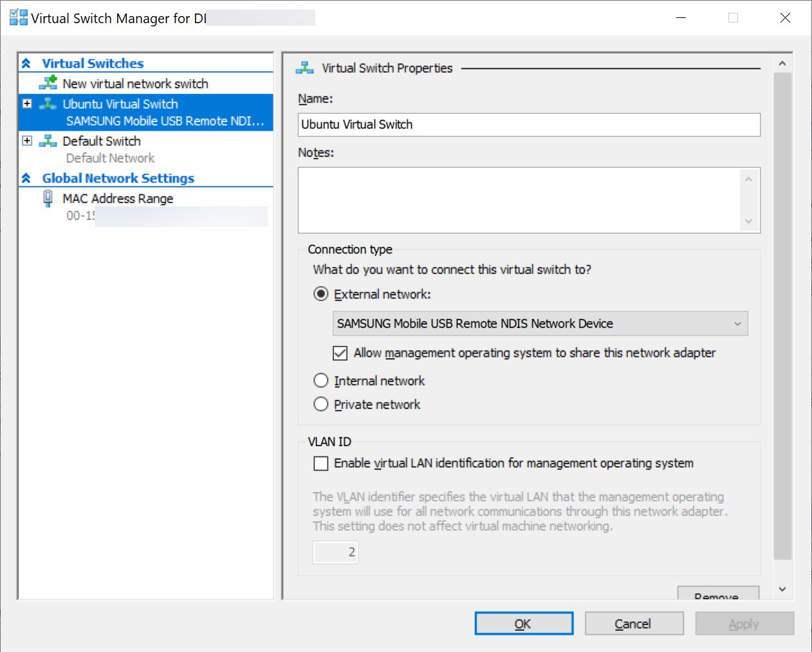Click the Virtual Switch Manager title bar icon
This screenshot has height=652, width=812.
[19, 17]
